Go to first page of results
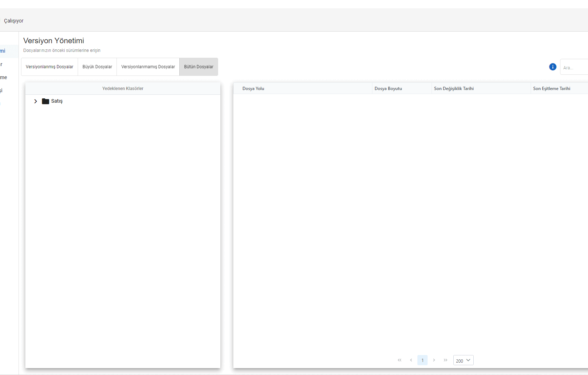588x375 pixels. [x=400, y=360]
